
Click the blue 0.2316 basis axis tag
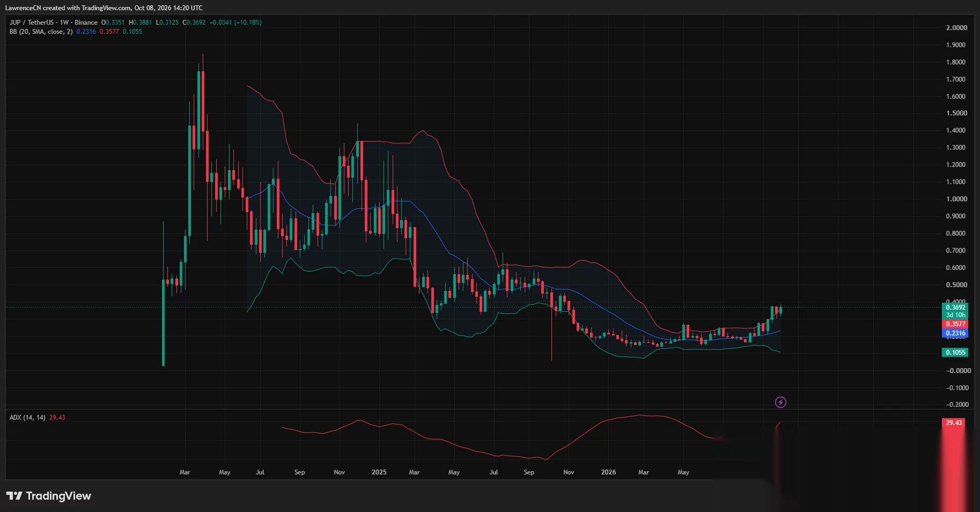[x=955, y=333]
